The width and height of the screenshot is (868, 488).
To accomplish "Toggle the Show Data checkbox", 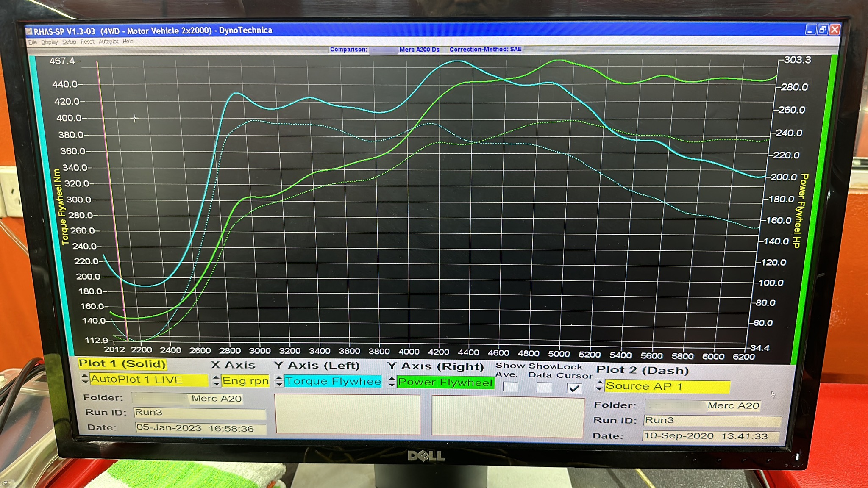I will tap(544, 387).
